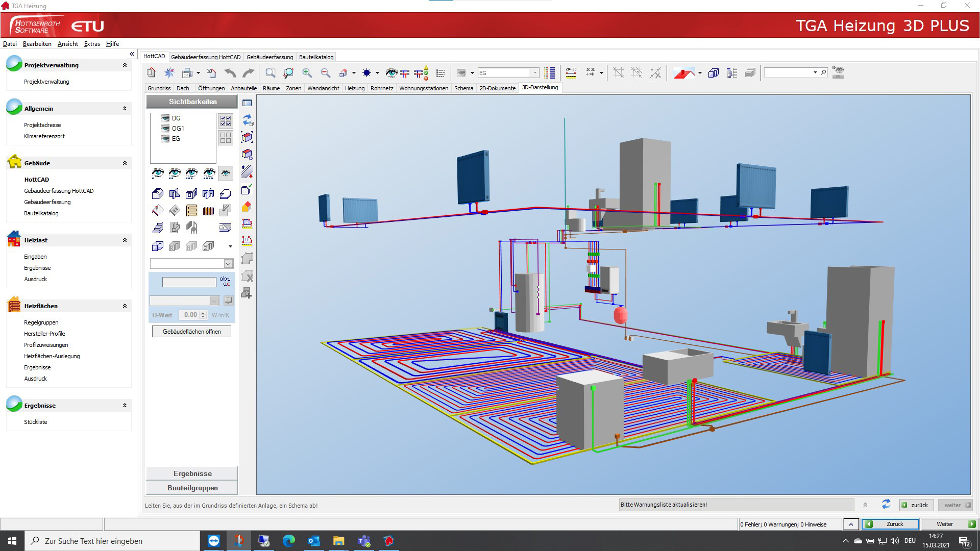The height and width of the screenshot is (551, 980).
Task: Select fourth eye detail level icon
Action: coord(209,173)
